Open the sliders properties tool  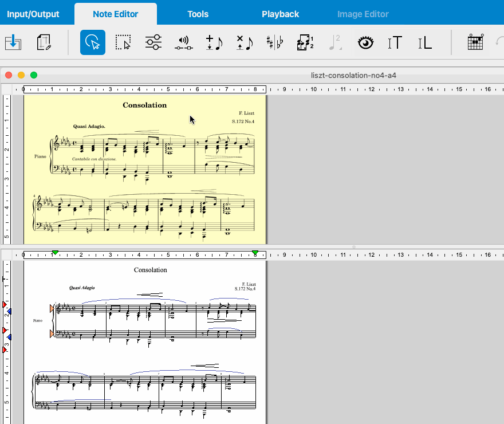click(x=153, y=42)
